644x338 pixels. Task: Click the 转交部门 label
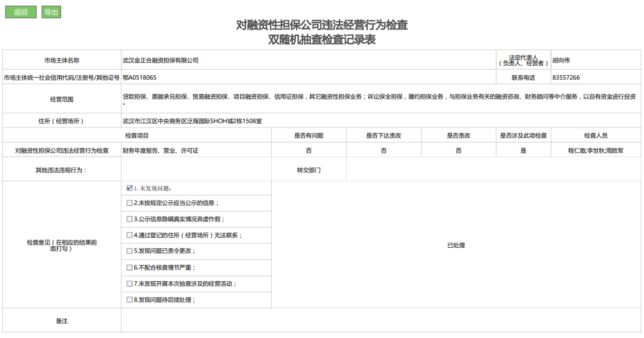309,170
